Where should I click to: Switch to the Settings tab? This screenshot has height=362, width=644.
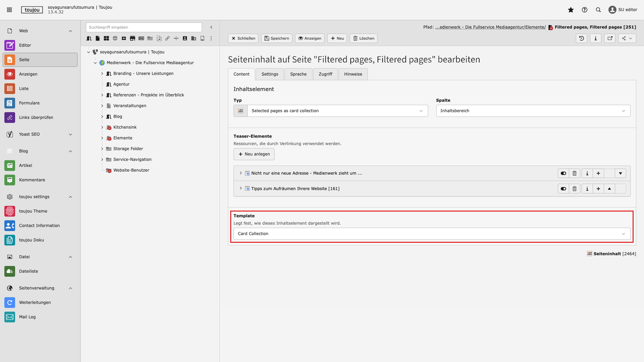270,74
